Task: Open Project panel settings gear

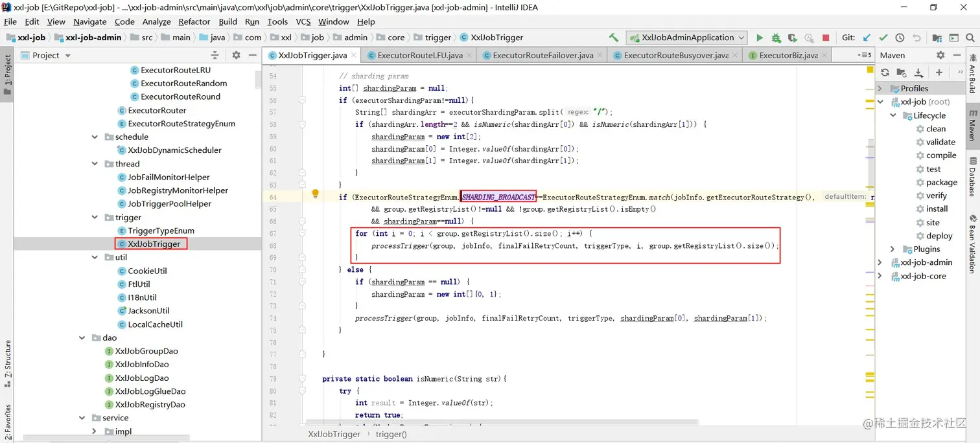Action: point(236,55)
